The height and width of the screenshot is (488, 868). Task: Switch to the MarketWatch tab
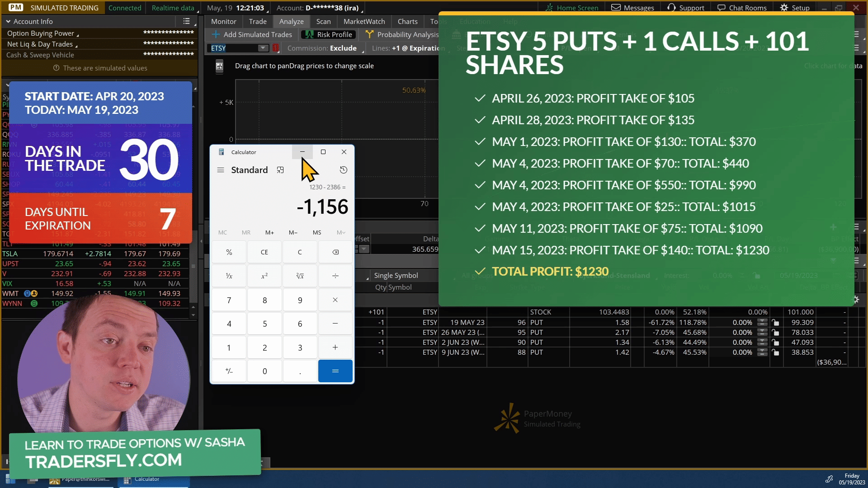(x=364, y=21)
